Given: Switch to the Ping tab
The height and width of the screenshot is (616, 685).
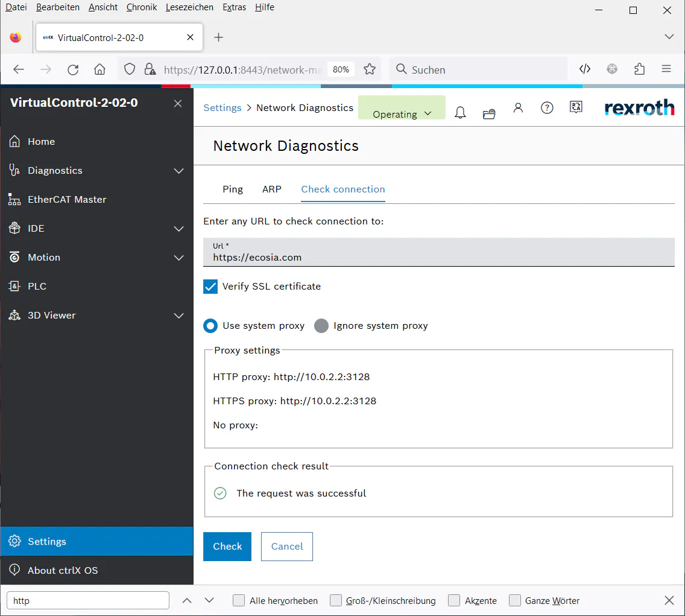Looking at the screenshot, I should pyautogui.click(x=233, y=189).
